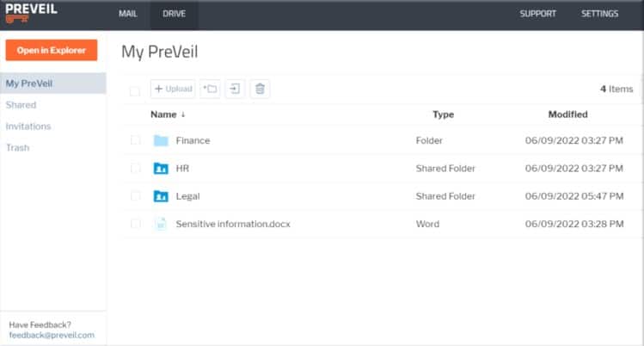Click the Upload button
The width and height of the screenshot is (644, 346).
coord(173,89)
